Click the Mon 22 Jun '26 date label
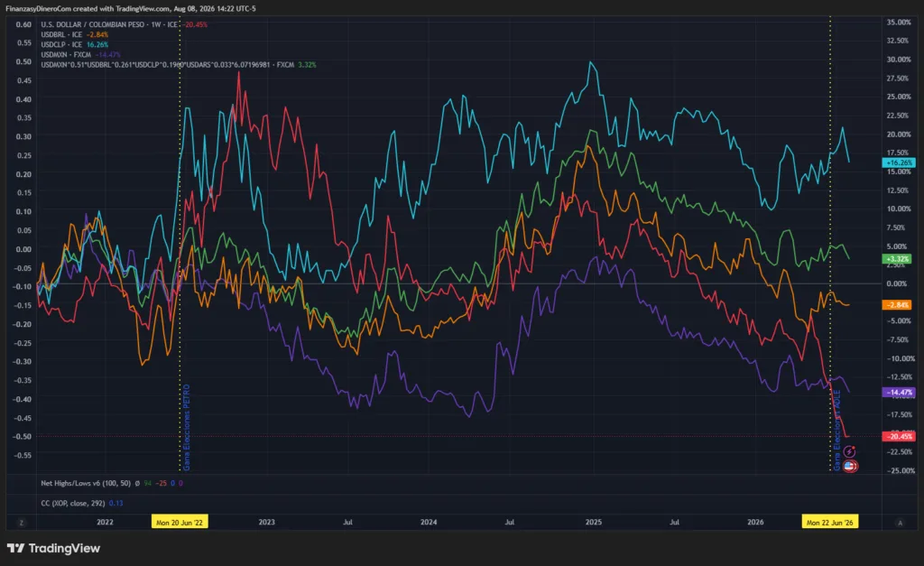Viewport: 924px width, 566px height. click(x=830, y=523)
